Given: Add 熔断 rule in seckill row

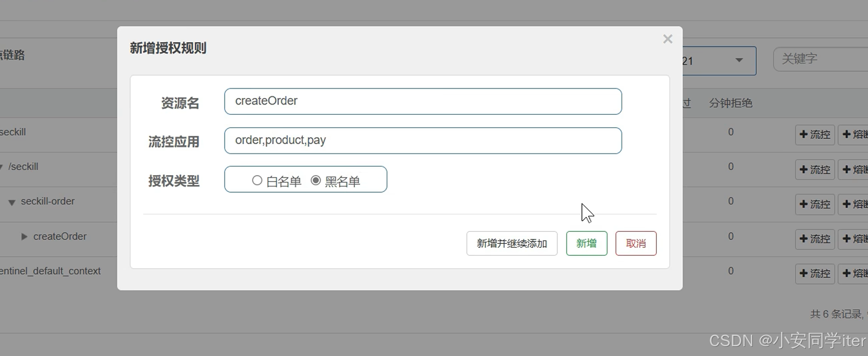Looking at the screenshot, I should [x=853, y=134].
